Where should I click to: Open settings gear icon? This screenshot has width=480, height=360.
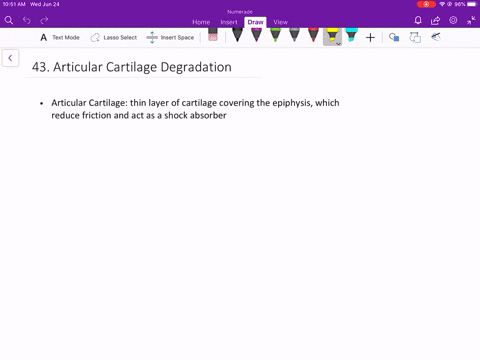pyautogui.click(x=453, y=20)
